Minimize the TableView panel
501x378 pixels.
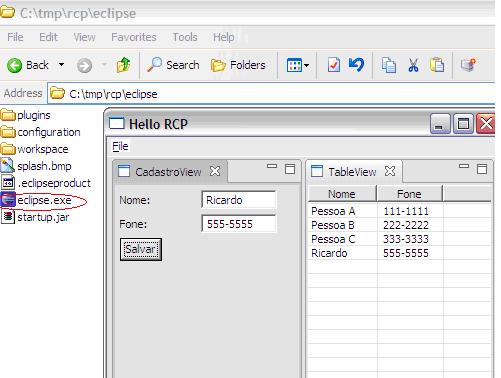point(464,166)
